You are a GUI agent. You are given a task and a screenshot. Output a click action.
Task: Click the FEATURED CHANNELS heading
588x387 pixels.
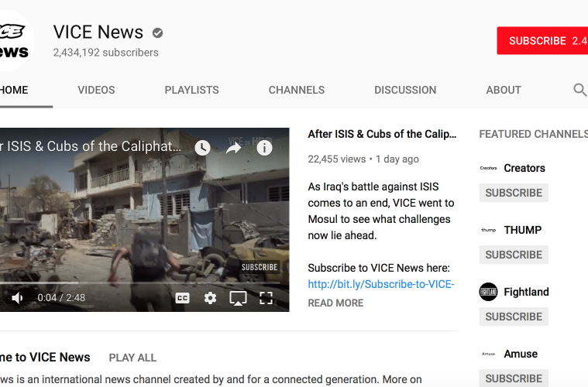[x=533, y=134]
